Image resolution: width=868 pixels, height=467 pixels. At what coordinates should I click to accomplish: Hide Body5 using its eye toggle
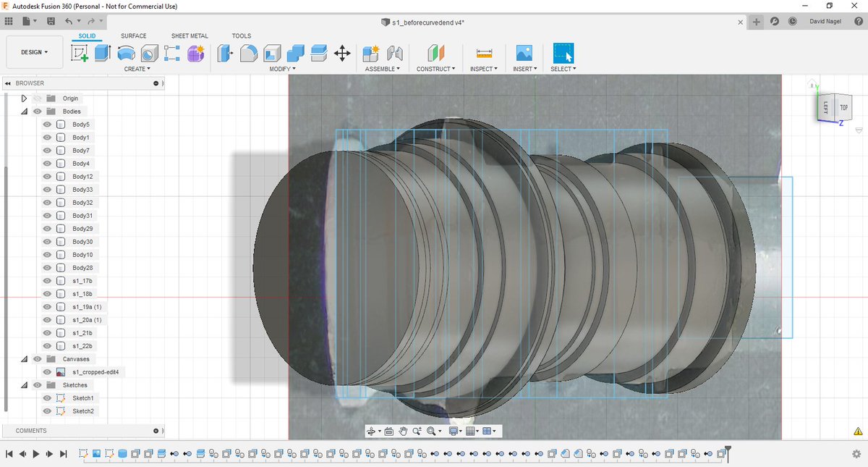tap(46, 124)
